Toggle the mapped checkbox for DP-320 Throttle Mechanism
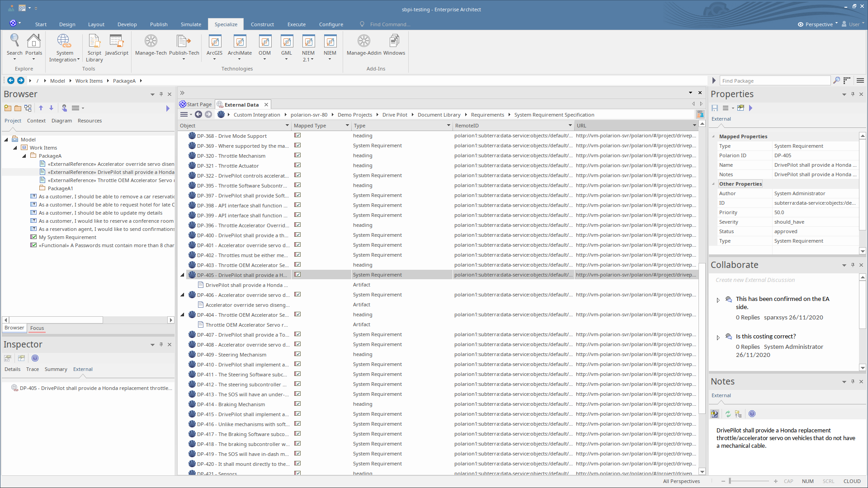 (297, 155)
